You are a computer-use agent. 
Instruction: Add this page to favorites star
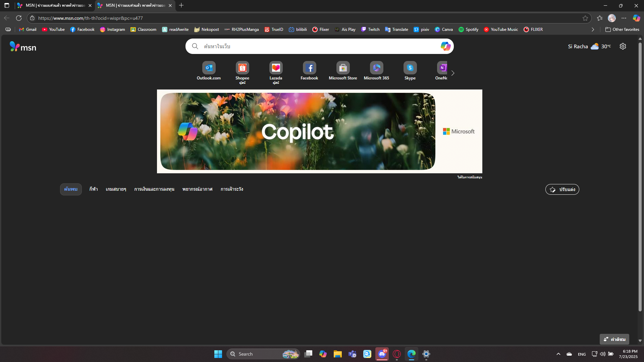point(585,18)
